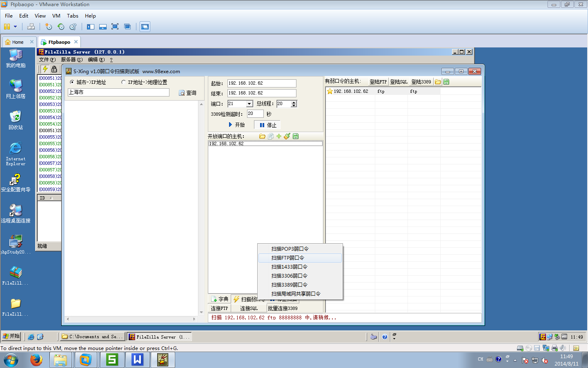Click the 批量连接3389 button

point(283,308)
